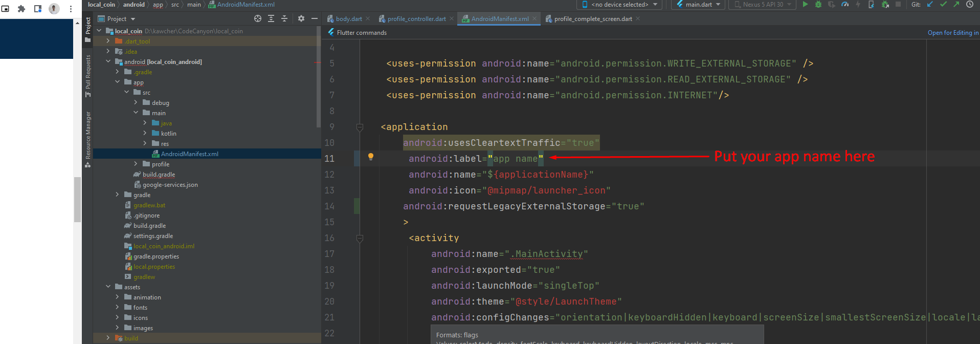Open the main.dart run configuration dropdown
The height and width of the screenshot is (344, 980).
pyautogui.click(x=698, y=5)
